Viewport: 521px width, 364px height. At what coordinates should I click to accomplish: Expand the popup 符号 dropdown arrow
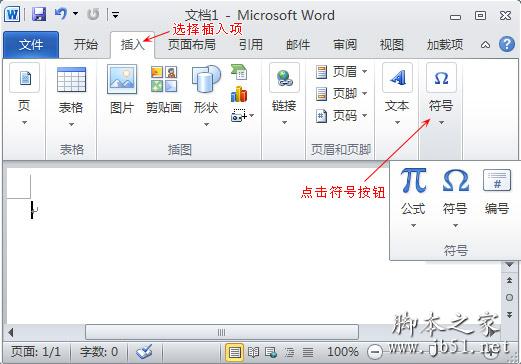pos(455,226)
